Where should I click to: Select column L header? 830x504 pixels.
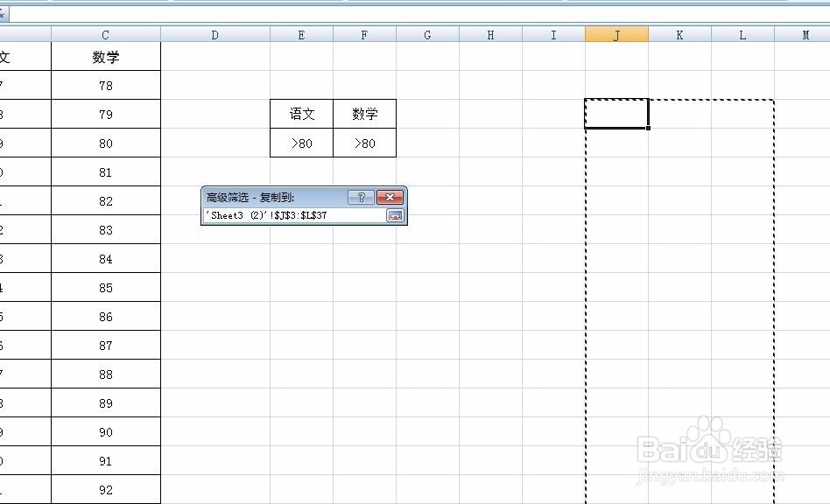point(742,34)
